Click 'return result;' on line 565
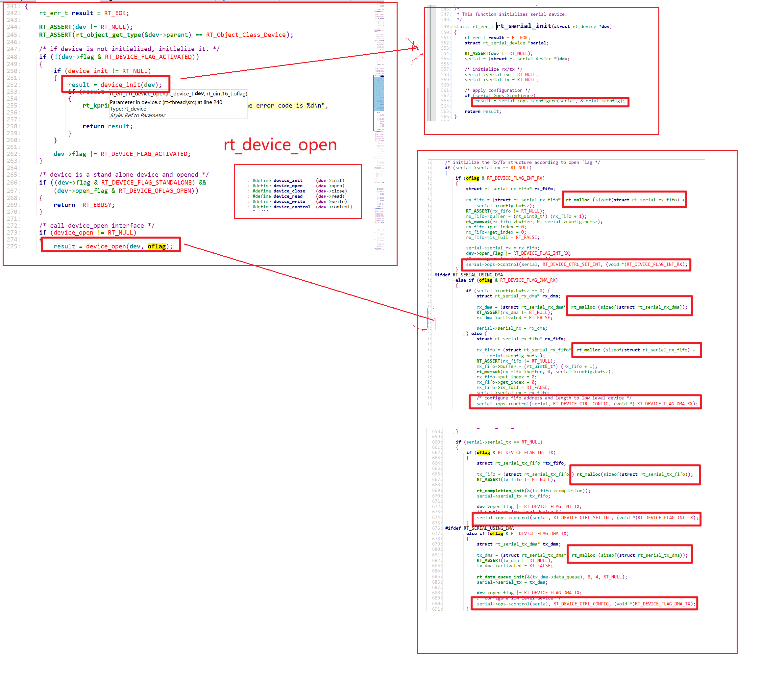This screenshot has width=784, height=687. (483, 112)
